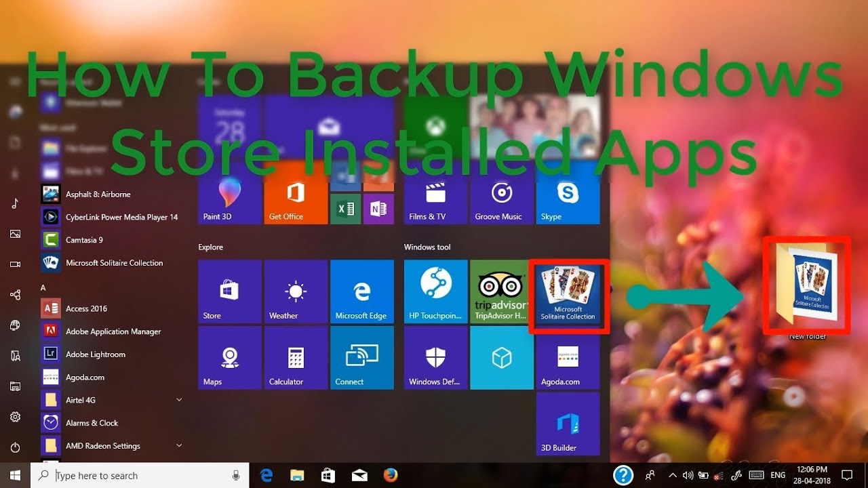Open the small OneNote tile
Screen dimensions: 868x488
(378, 209)
